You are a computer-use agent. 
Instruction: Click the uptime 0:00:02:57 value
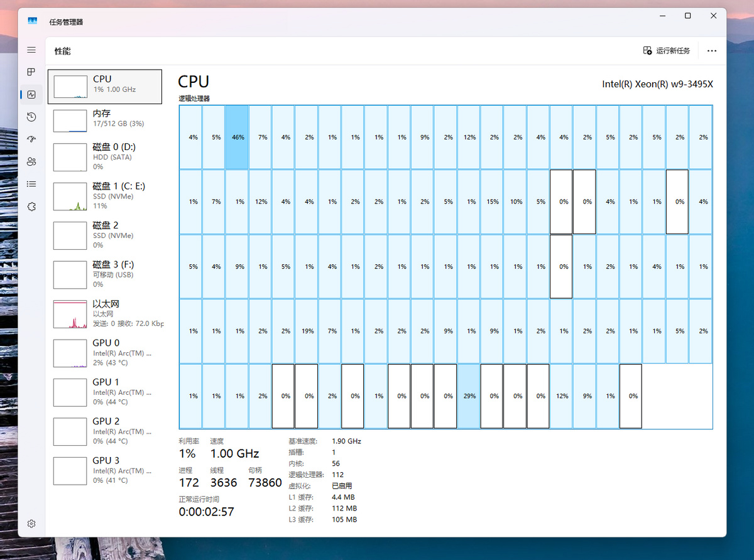(x=207, y=512)
